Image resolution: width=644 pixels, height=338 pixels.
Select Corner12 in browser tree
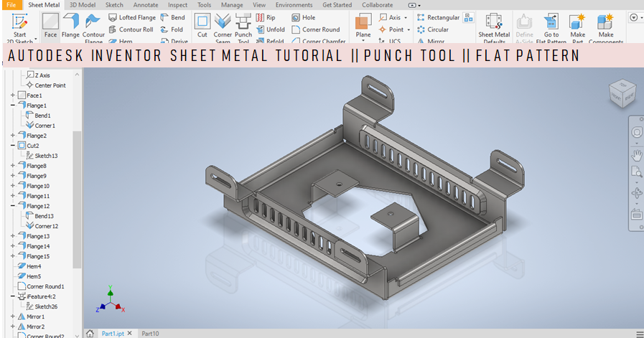coord(42,226)
